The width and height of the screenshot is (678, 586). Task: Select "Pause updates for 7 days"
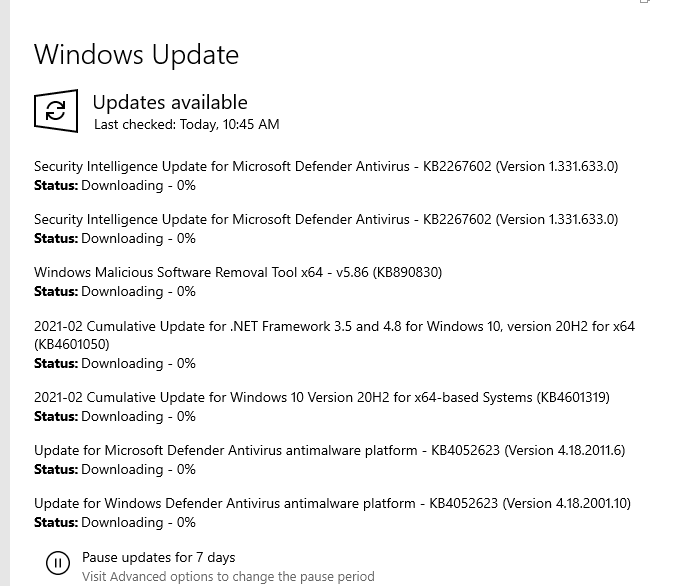tap(159, 557)
